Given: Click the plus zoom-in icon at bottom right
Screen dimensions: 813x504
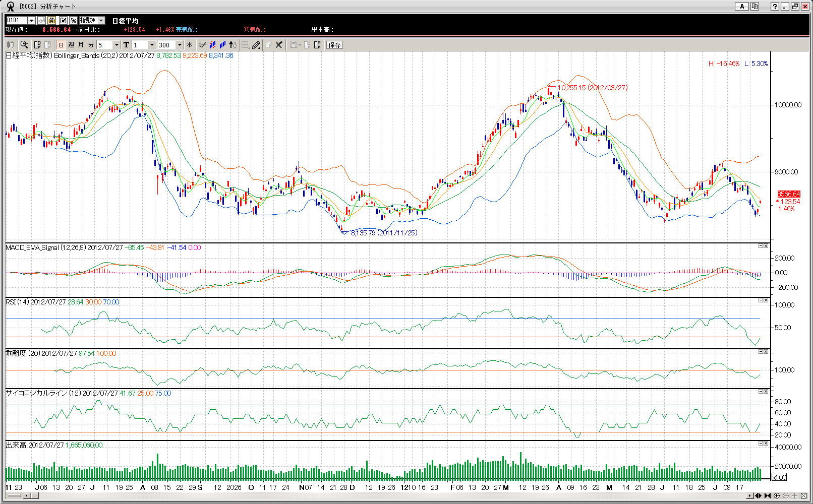Looking at the screenshot, I should tap(777, 496).
